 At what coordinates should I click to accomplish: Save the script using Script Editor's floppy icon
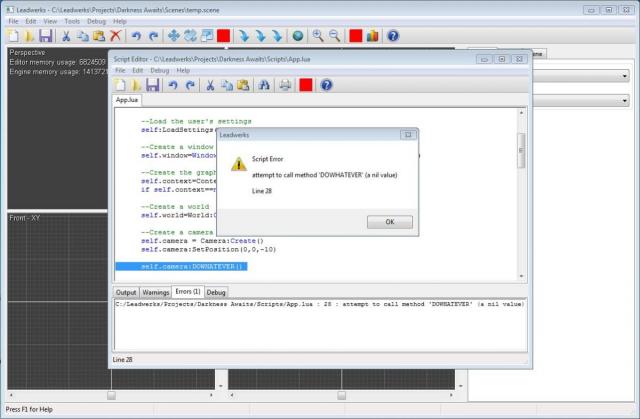point(153,85)
